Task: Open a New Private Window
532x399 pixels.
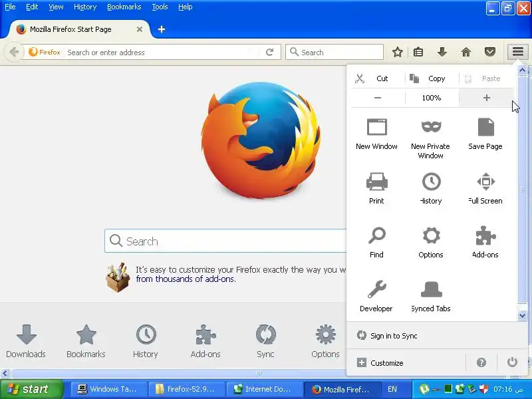Action: [x=430, y=138]
